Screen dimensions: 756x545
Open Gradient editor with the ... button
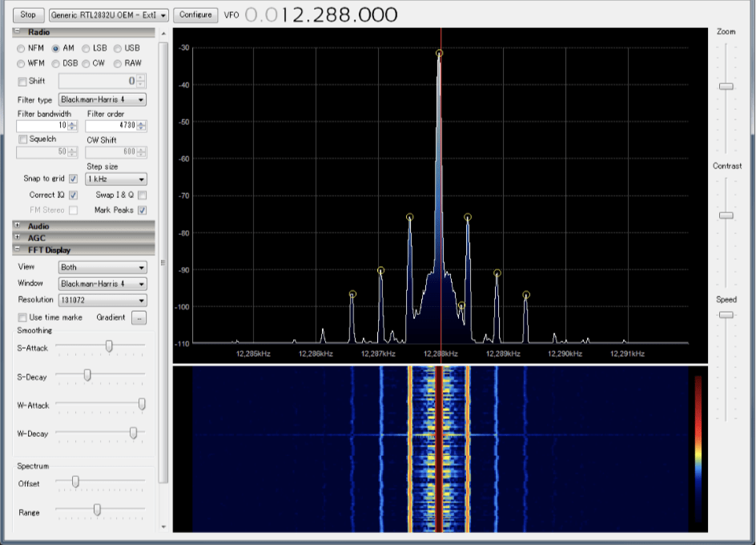click(139, 317)
